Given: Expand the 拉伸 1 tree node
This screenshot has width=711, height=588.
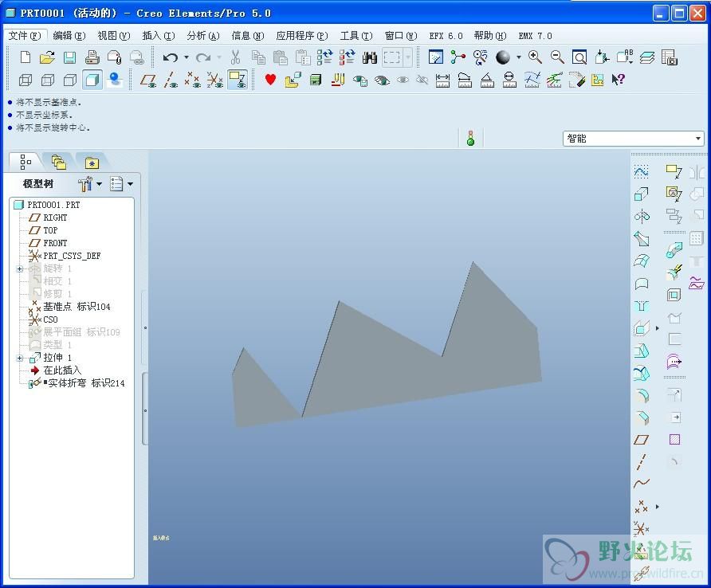Looking at the screenshot, I should pyautogui.click(x=19, y=359).
